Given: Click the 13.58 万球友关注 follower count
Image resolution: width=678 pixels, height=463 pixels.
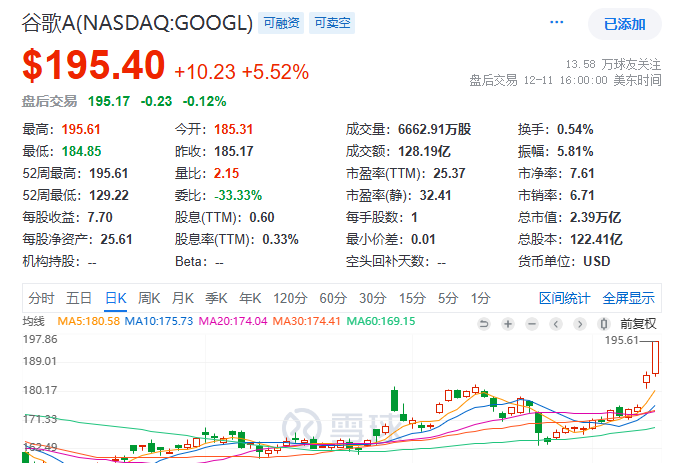Looking at the screenshot, I should tap(614, 64).
